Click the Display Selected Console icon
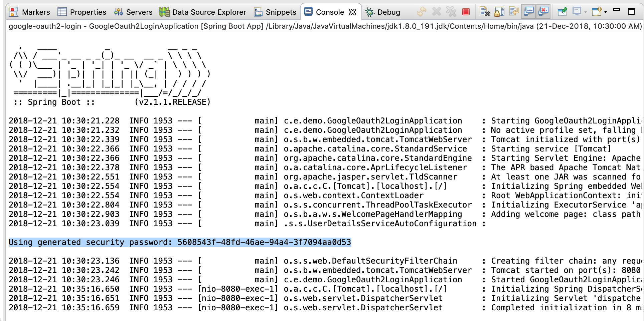 tap(577, 12)
